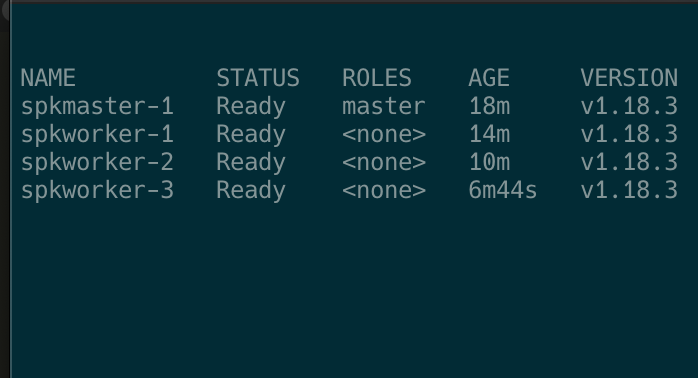The height and width of the screenshot is (378, 698).
Task: Select the spkmaster-1 node name
Action: [x=97, y=107]
